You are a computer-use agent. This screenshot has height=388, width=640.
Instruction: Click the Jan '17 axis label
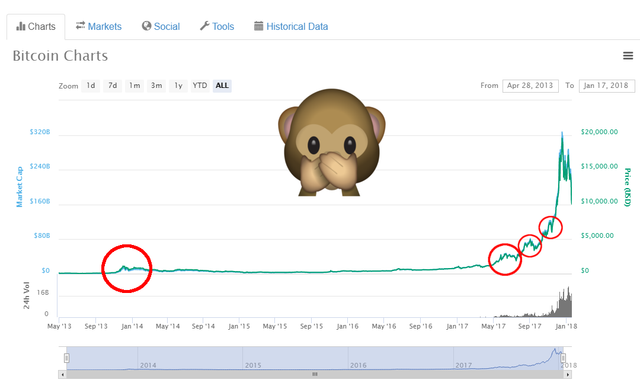(457, 326)
